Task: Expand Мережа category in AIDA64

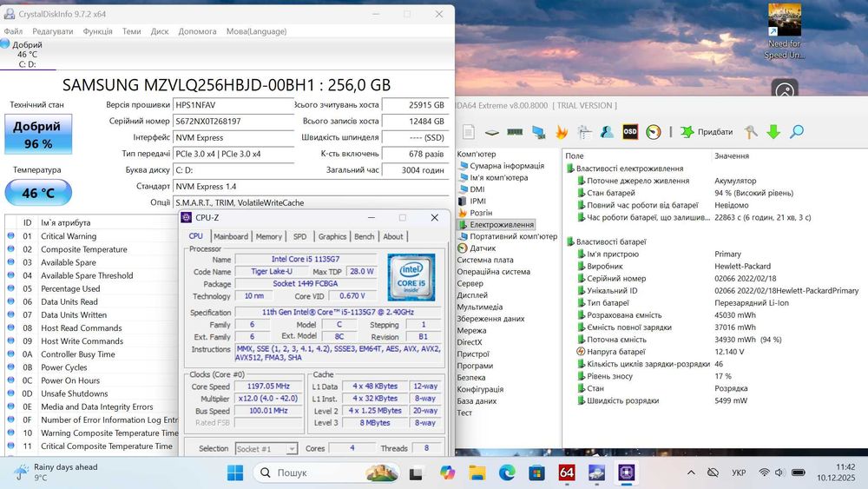Action: pyautogui.click(x=471, y=330)
